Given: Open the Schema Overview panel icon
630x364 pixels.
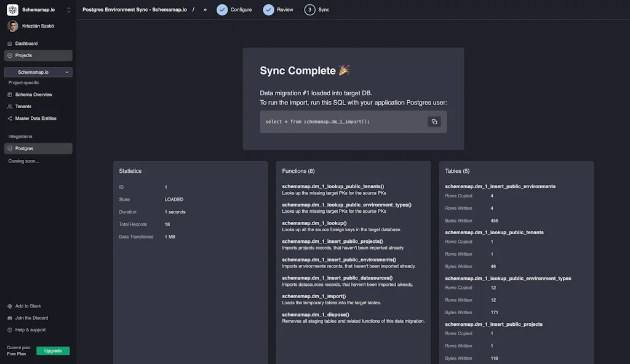Looking at the screenshot, I should [10, 95].
